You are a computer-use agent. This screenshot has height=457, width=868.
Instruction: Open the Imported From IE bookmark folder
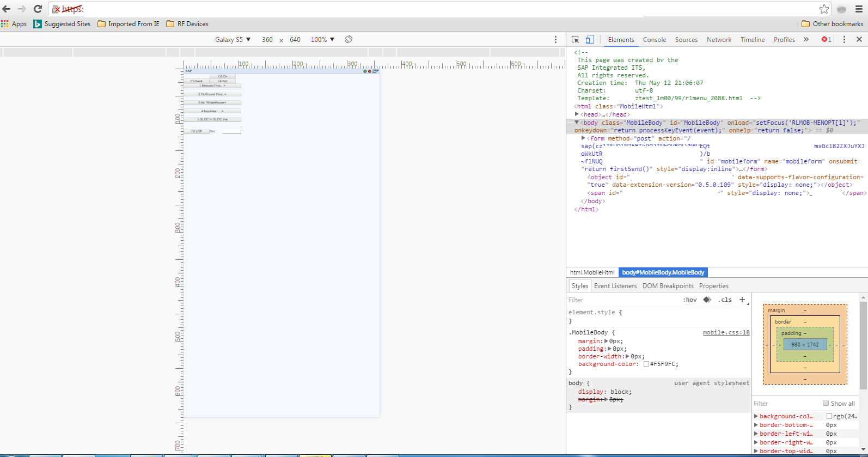(x=129, y=24)
